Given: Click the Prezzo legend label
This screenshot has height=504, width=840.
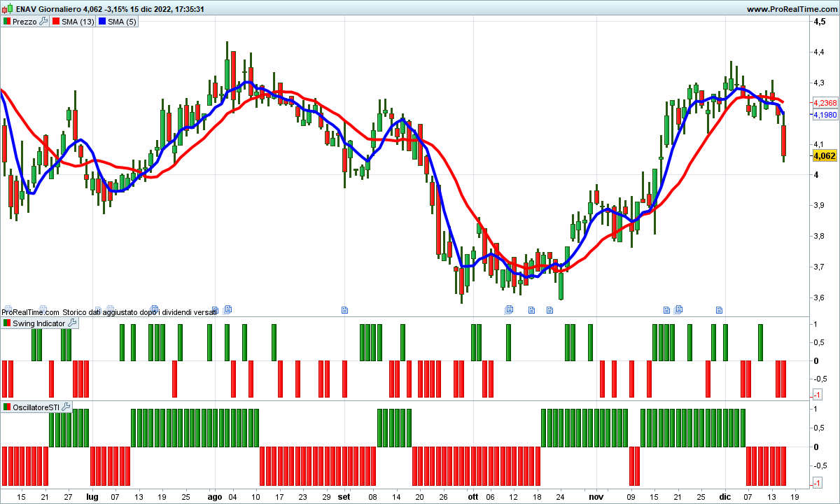Looking at the screenshot, I should point(24,22).
